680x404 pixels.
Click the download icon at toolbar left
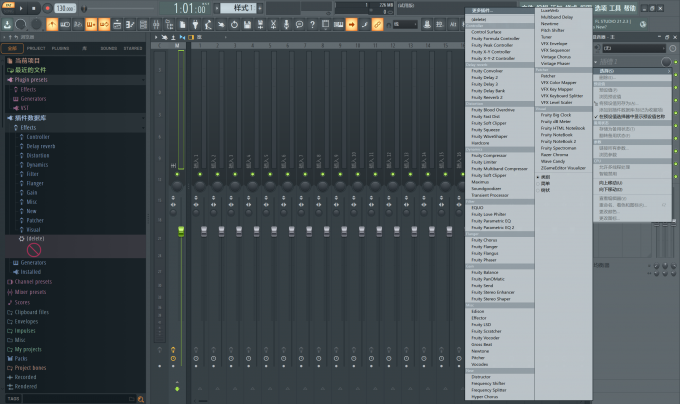coord(7,25)
